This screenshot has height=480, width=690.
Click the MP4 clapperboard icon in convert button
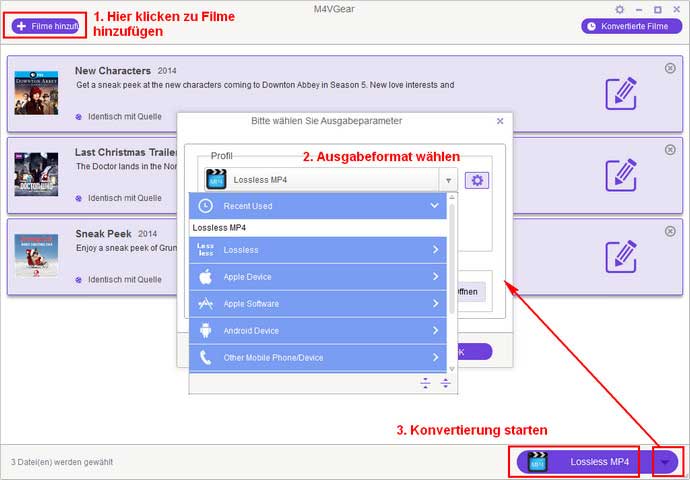[x=537, y=462]
